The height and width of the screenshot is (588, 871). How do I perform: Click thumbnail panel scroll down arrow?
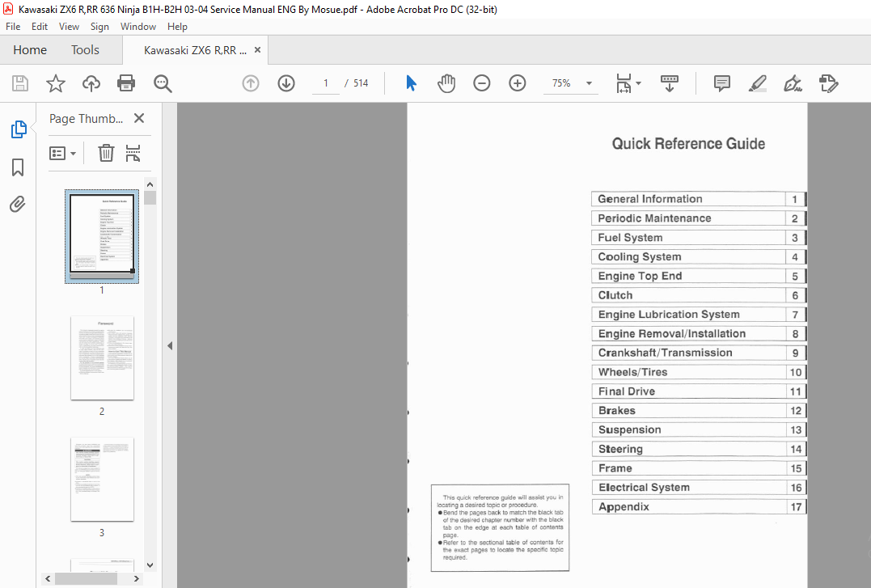(150, 565)
